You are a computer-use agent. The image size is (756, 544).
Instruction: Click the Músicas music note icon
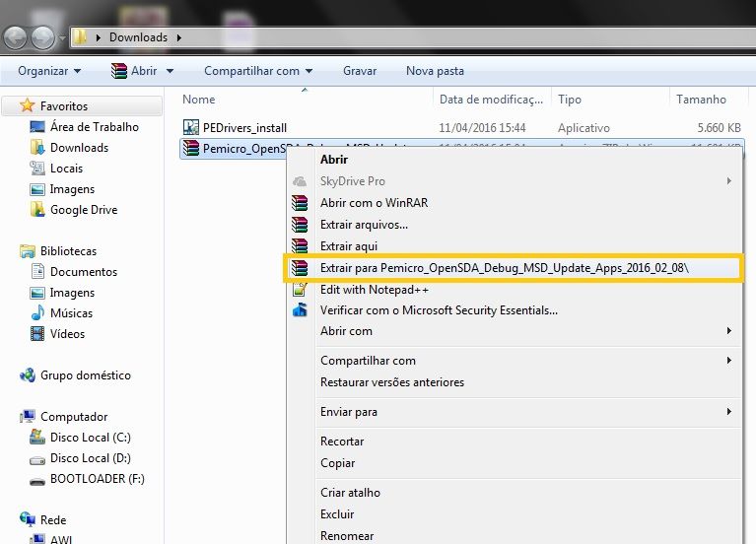pyautogui.click(x=37, y=313)
